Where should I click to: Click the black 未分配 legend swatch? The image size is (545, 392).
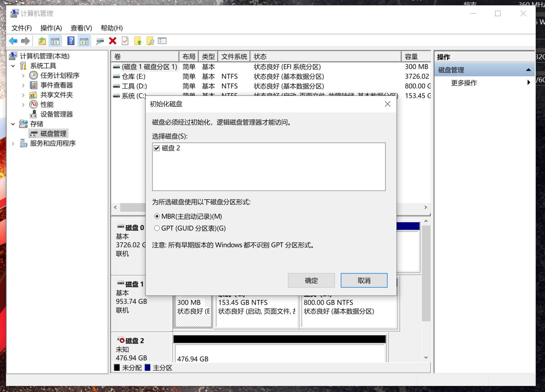coord(117,368)
